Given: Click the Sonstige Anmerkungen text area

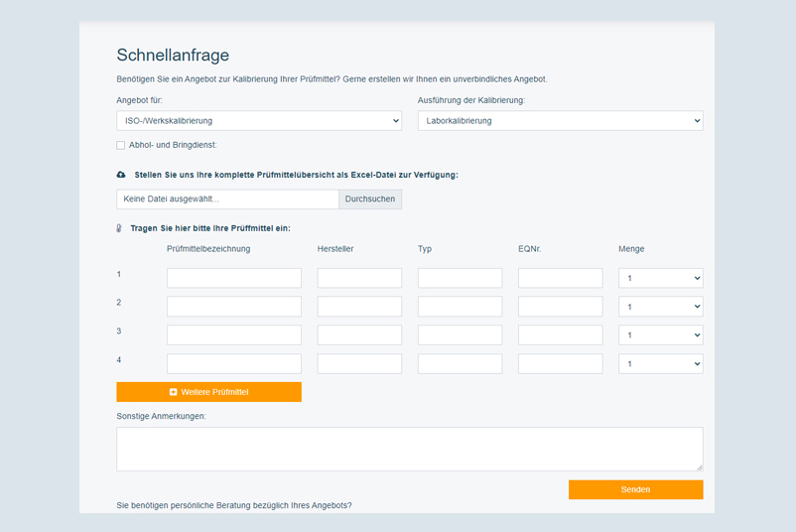Looking at the screenshot, I should tap(410, 449).
